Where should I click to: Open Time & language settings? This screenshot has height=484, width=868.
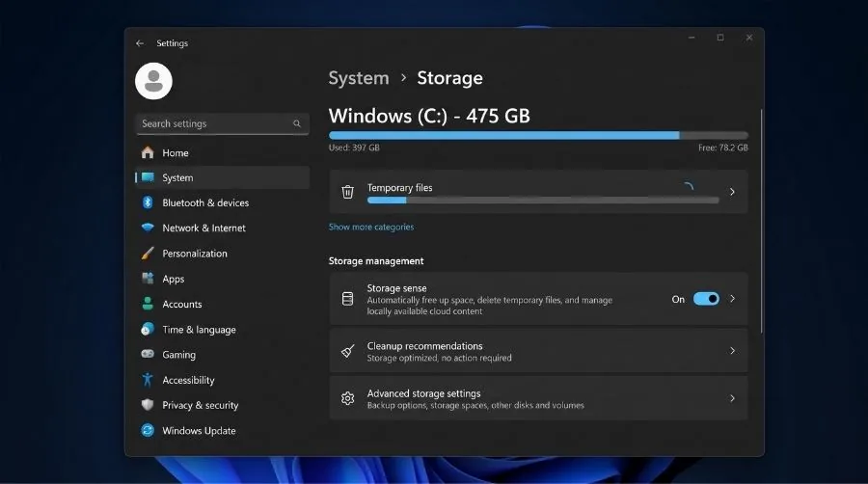[x=222, y=329]
